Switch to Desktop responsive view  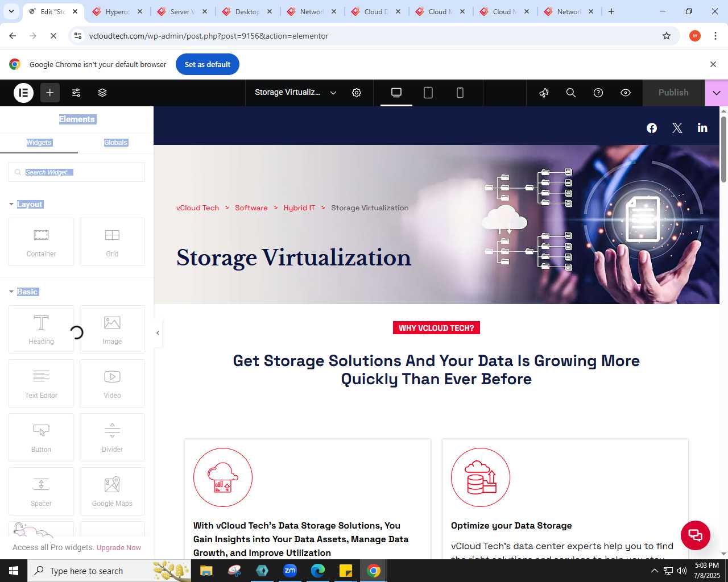(x=396, y=93)
